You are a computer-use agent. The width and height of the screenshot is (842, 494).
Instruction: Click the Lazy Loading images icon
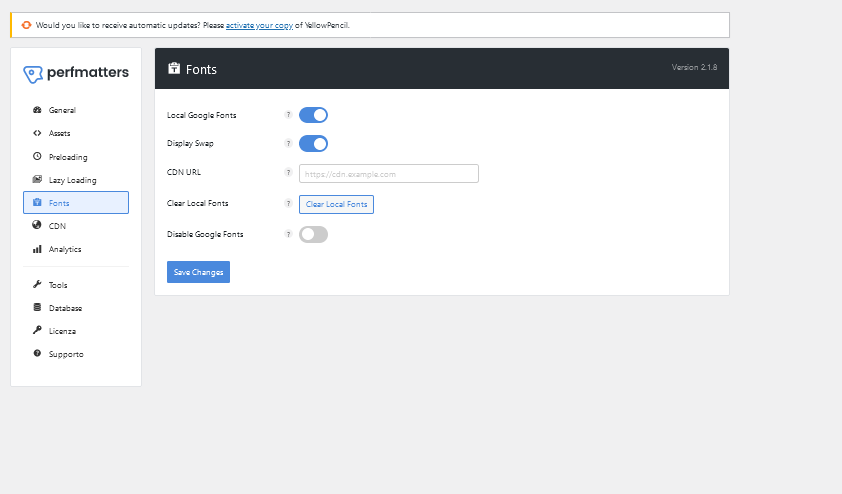pyautogui.click(x=37, y=179)
